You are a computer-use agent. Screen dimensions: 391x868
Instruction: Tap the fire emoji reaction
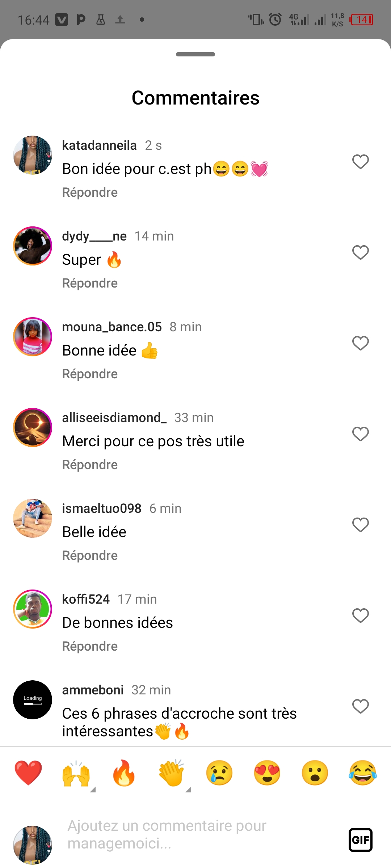pyautogui.click(x=124, y=773)
